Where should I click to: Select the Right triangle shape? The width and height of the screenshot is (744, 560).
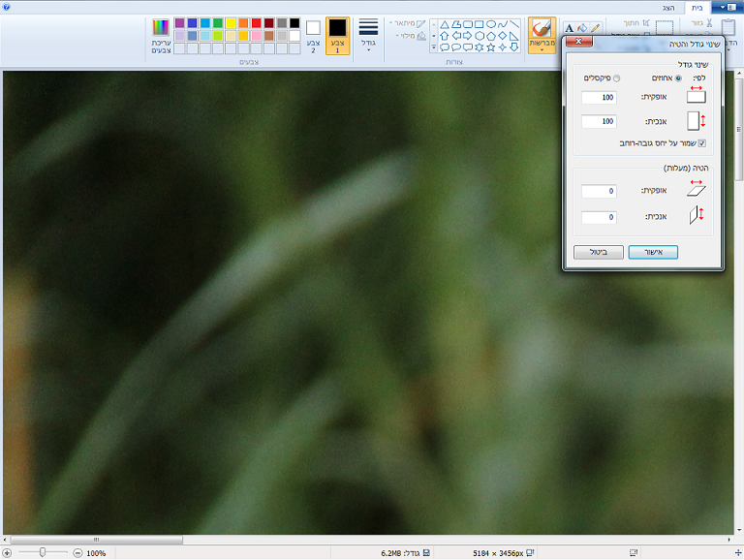[x=514, y=36]
